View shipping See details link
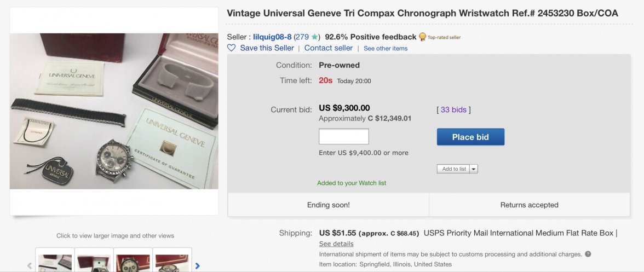644x272 pixels. coord(336,244)
